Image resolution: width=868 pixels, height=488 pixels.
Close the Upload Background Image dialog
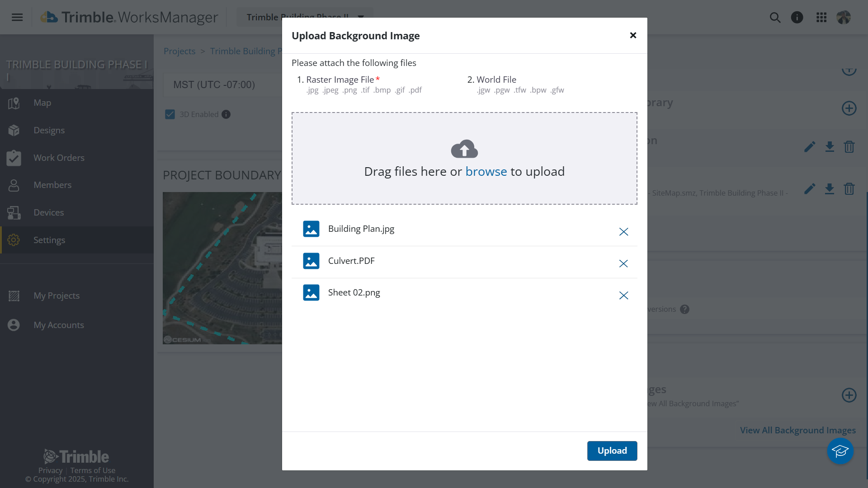coord(633,35)
